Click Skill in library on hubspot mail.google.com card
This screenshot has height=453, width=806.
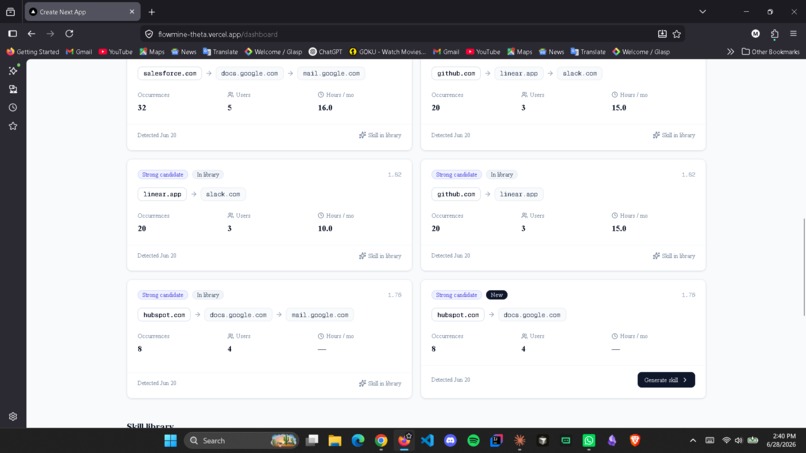380,383
